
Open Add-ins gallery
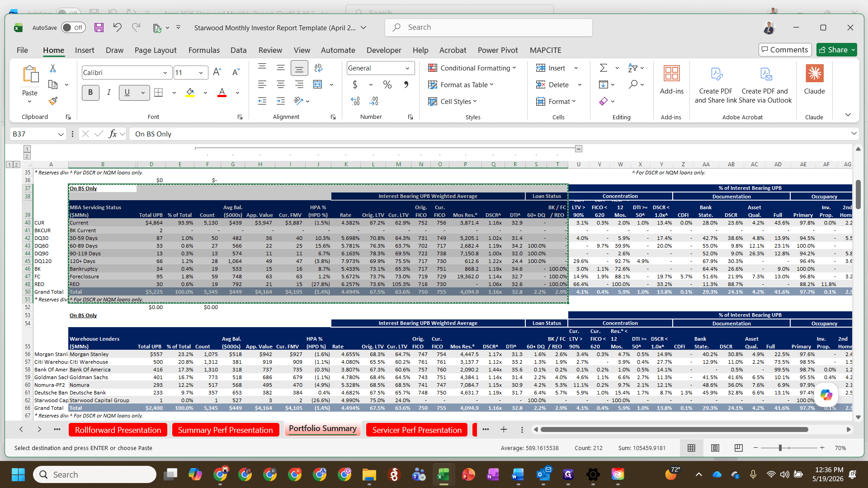coord(672,79)
